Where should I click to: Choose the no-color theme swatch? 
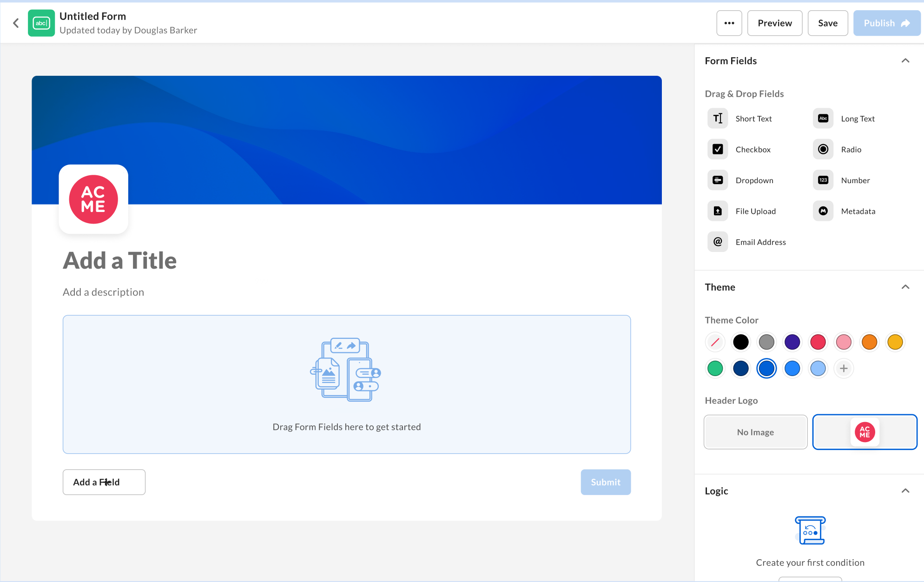coord(715,342)
